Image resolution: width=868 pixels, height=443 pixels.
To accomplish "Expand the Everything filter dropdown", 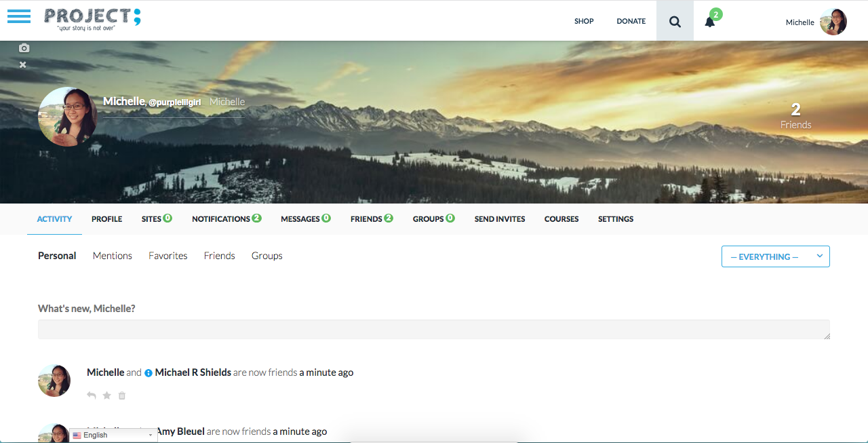I will [x=775, y=256].
